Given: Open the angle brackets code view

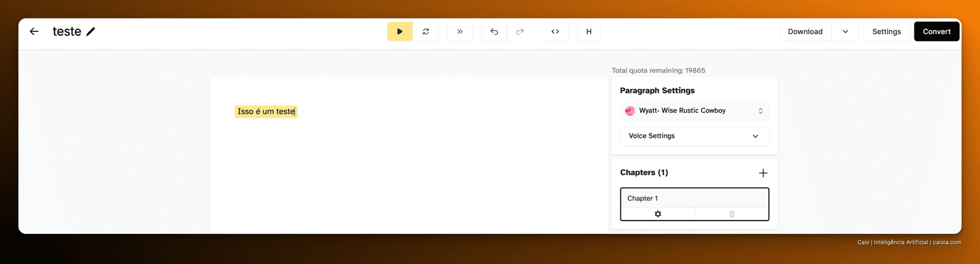Looking at the screenshot, I should (555, 31).
